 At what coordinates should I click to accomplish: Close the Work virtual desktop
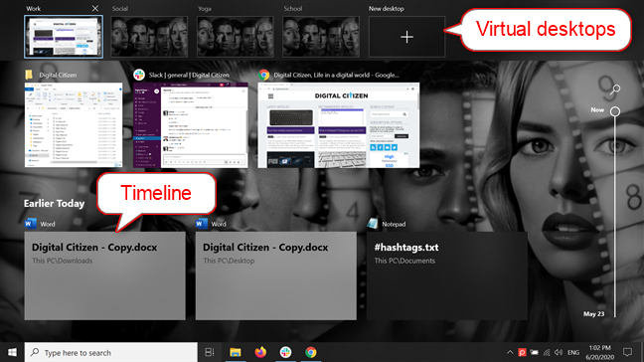pyautogui.click(x=94, y=8)
